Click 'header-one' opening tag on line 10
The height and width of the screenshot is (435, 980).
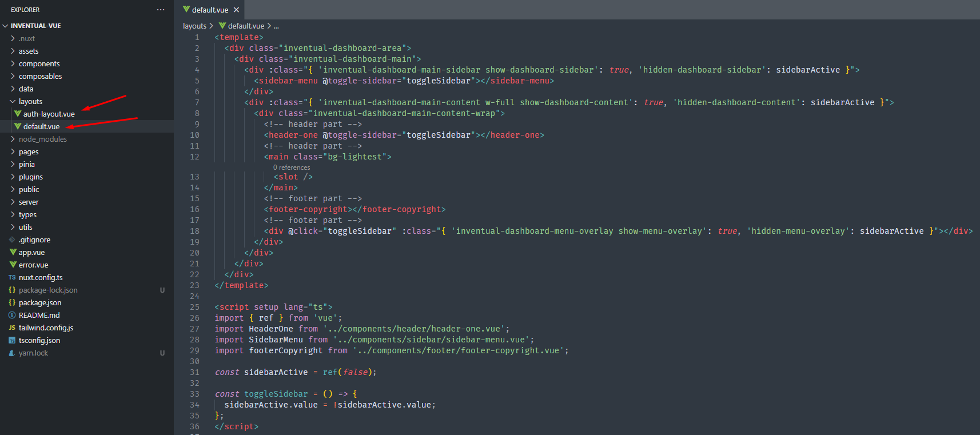tap(293, 135)
